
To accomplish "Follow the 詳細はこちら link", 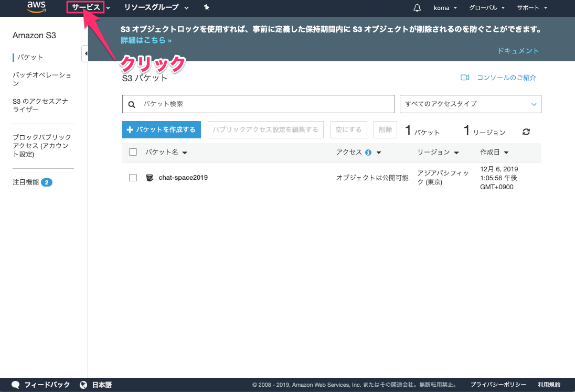I will click(x=146, y=40).
